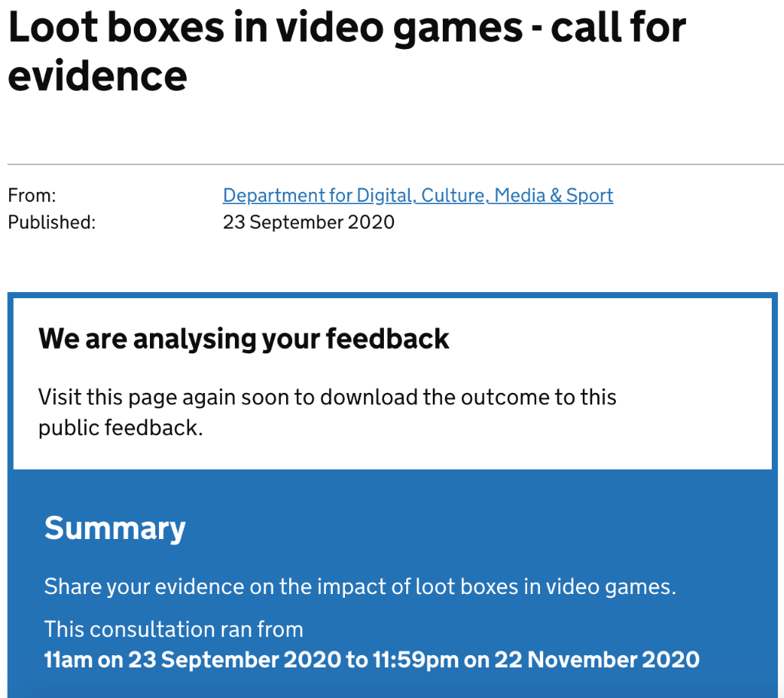The image size is (784, 698).
Task: Click the 'Visit this page again soon' sentence
Action: tap(327, 398)
